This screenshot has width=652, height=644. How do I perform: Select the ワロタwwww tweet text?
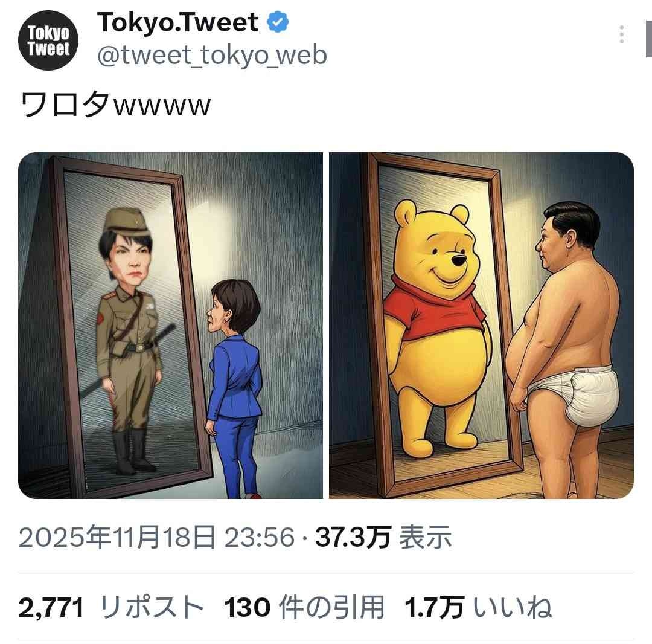pos(115,105)
